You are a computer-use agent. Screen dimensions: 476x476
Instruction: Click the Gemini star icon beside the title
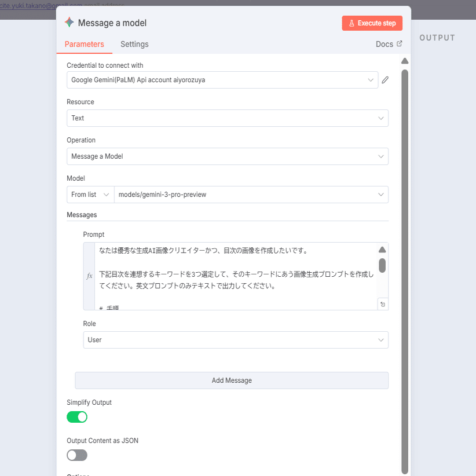(x=69, y=22)
